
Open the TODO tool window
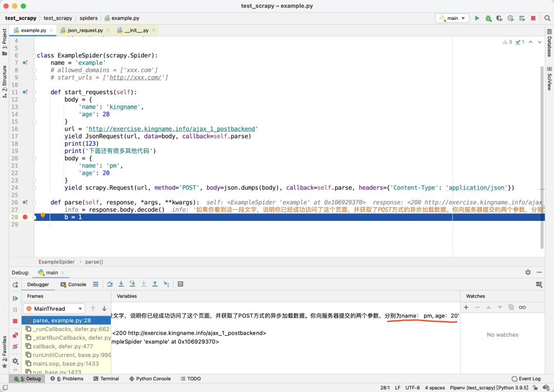click(191, 379)
